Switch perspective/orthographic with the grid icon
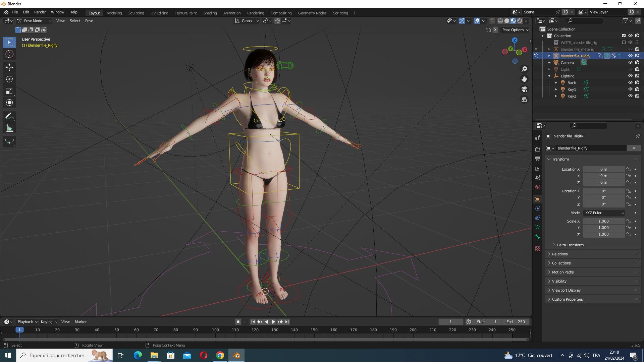 pyautogui.click(x=524, y=100)
